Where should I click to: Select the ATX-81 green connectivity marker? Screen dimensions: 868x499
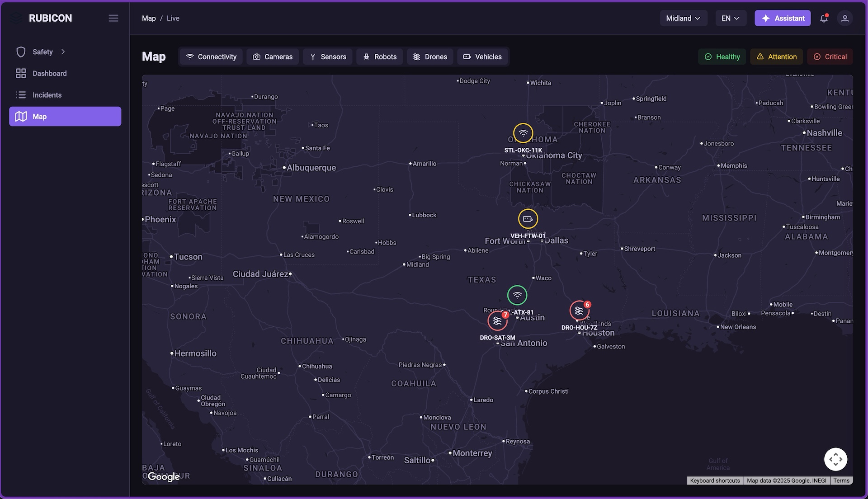coord(517,295)
